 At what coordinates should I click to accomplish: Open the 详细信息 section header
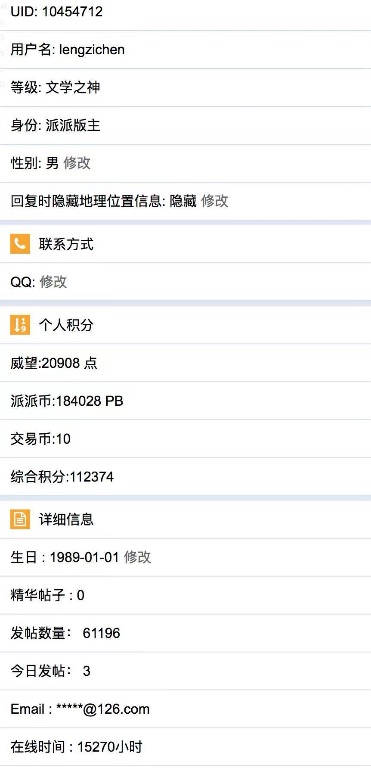(185, 519)
